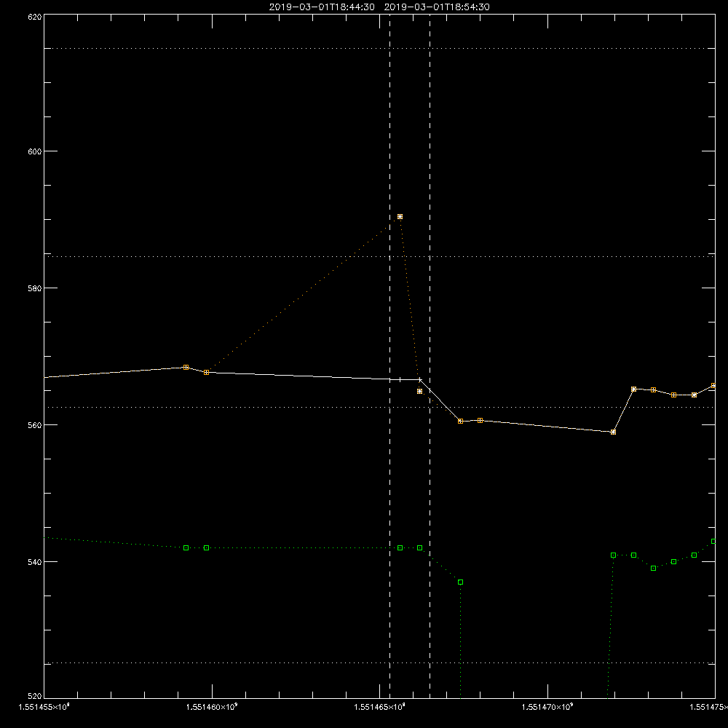The width and height of the screenshot is (728, 728).
Task: Click the horizontal dotted line near 584
Action: (x=379, y=256)
